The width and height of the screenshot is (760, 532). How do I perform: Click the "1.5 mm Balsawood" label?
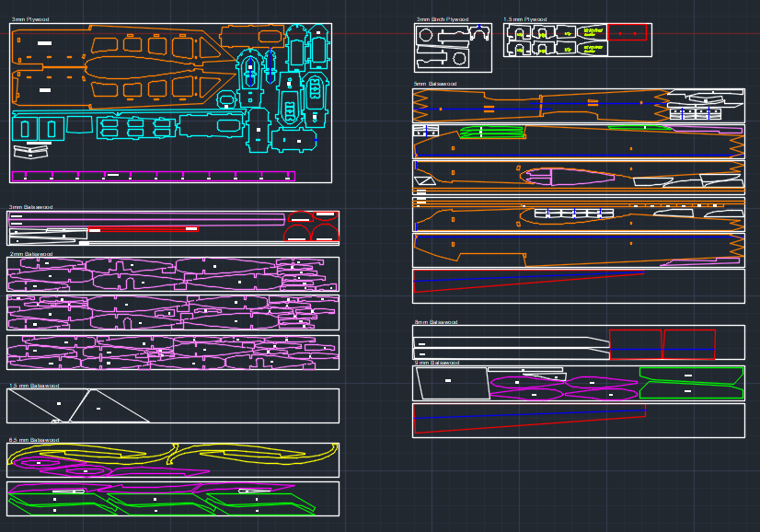34,386
